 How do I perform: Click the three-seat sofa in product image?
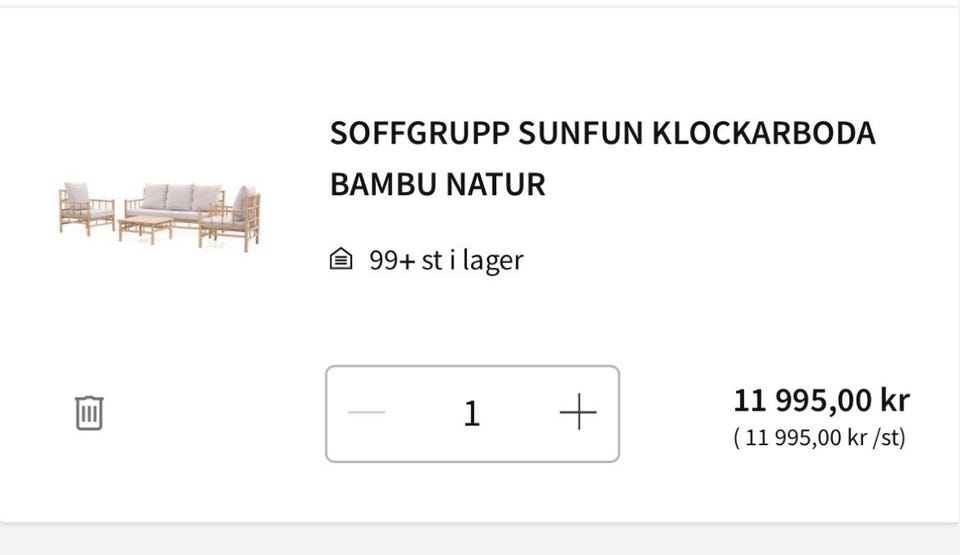click(x=178, y=200)
